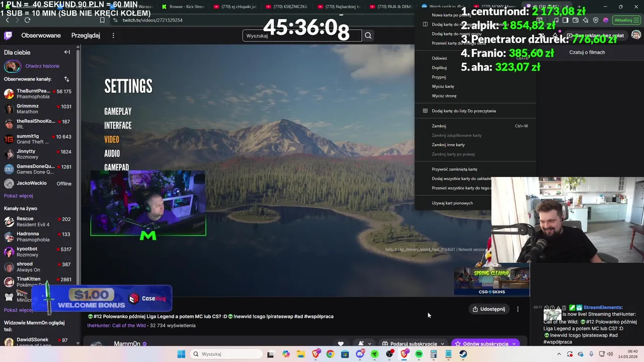Screen dimensions: 644x362
Task: Click the Udostępnij share button
Action: point(489,309)
